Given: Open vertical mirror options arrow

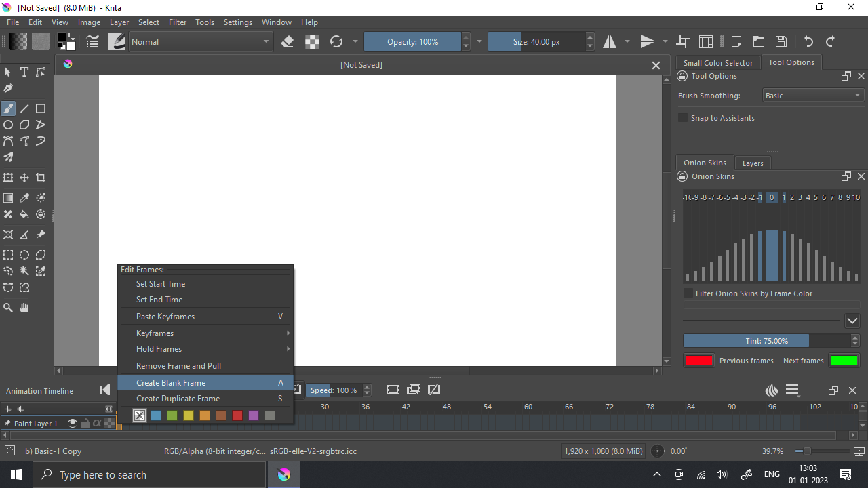Looking at the screenshot, I should click(x=665, y=41).
